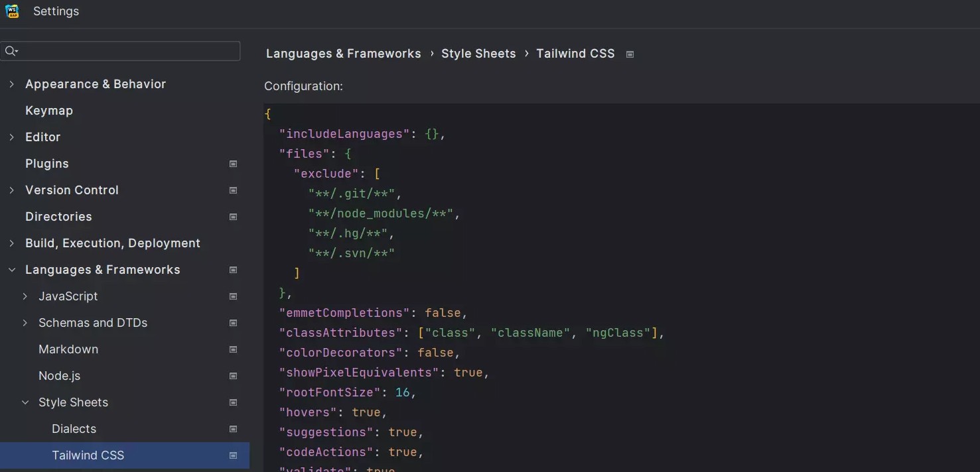Click project-level icon next to Style Sheets row
Viewport: 980px width, 472px height.
(x=233, y=402)
